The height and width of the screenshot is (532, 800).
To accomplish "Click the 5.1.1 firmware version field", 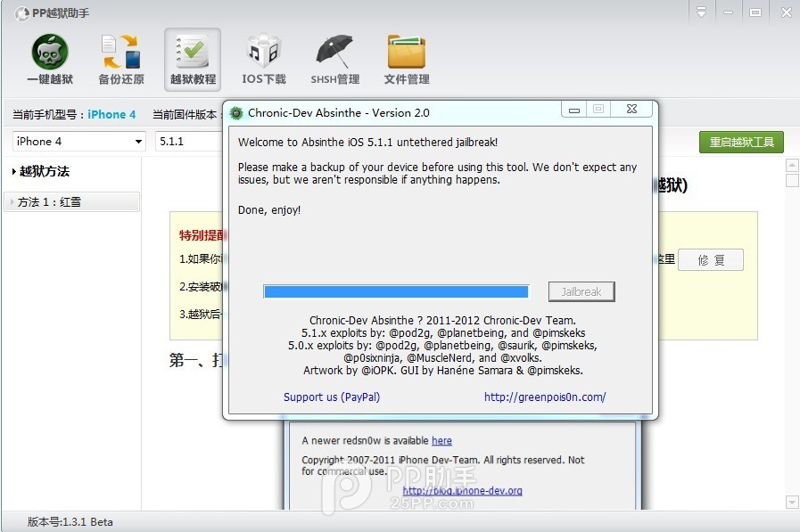I will coord(189,141).
